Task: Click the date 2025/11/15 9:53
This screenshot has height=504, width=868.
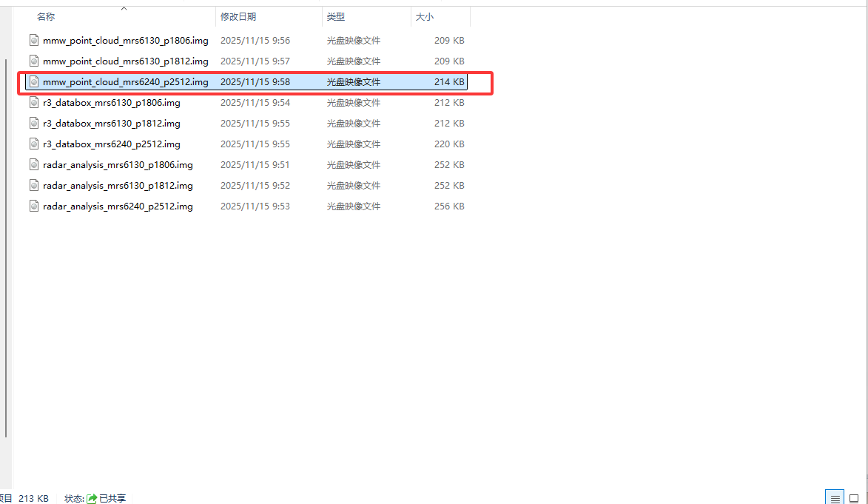Action: tap(255, 206)
